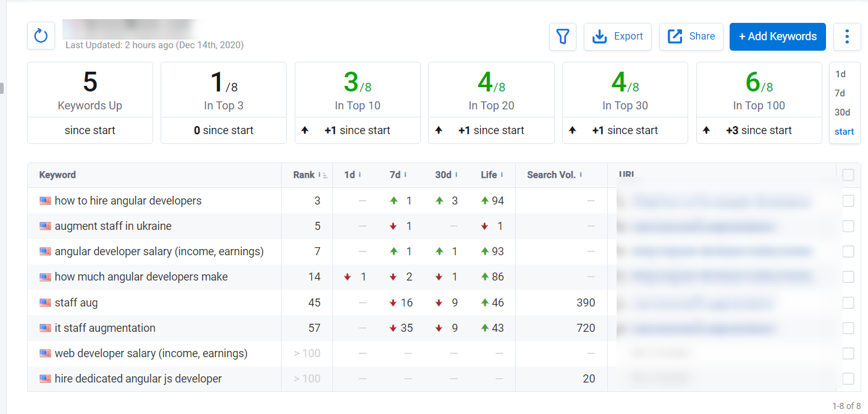
Task: Toggle the select-all checkbox in table header
Action: pos(848,175)
